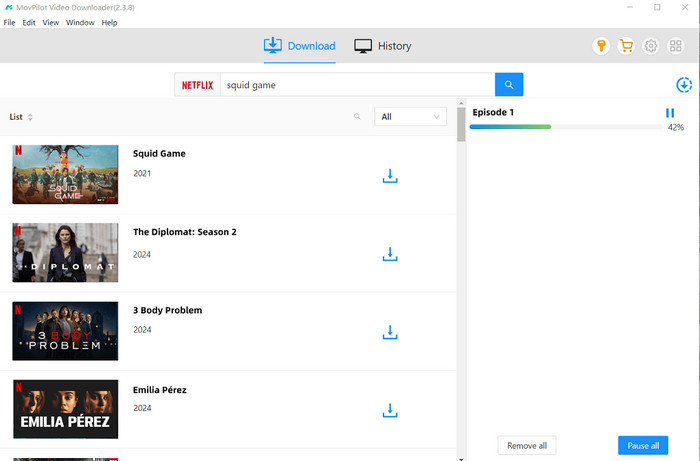Screen dimensions: 700x461
Task: Download Emilia Pérez using its download icon
Action: tap(390, 411)
